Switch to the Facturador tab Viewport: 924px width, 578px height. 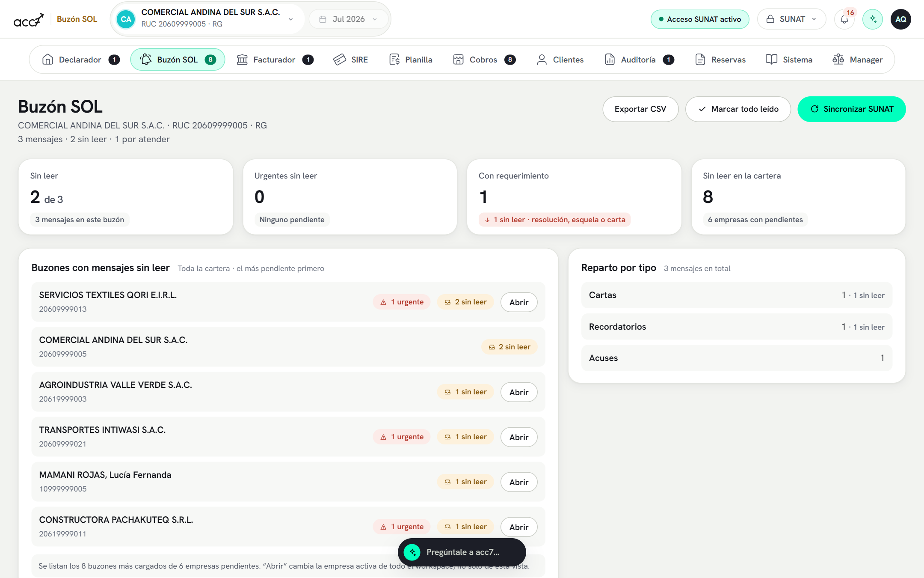point(275,60)
